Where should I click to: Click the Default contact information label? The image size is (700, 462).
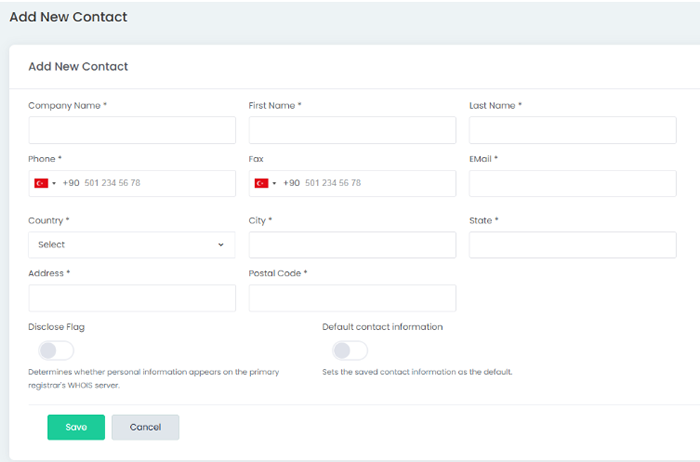pyautogui.click(x=383, y=327)
